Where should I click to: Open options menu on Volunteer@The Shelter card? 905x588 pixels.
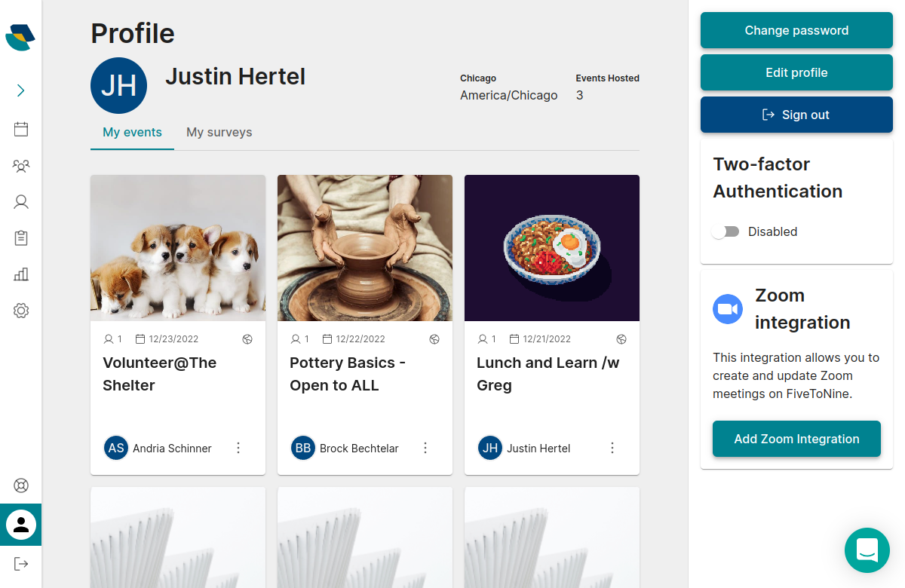coord(238,448)
